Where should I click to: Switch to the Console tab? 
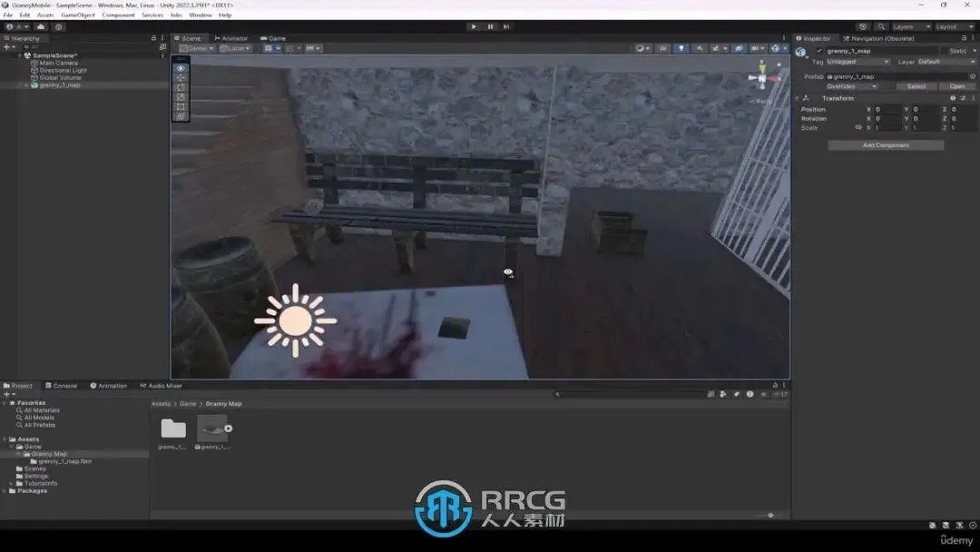coord(62,386)
